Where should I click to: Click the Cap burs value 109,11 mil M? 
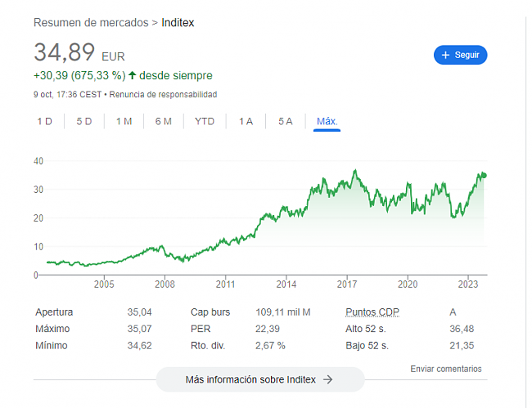[283, 312]
